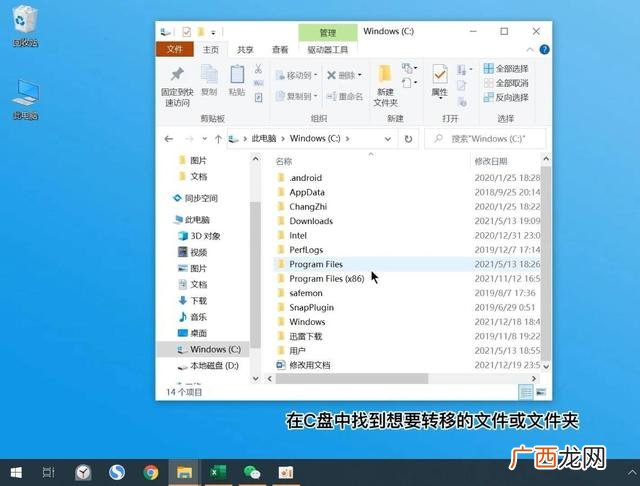Select the Intel folder

(x=298, y=235)
